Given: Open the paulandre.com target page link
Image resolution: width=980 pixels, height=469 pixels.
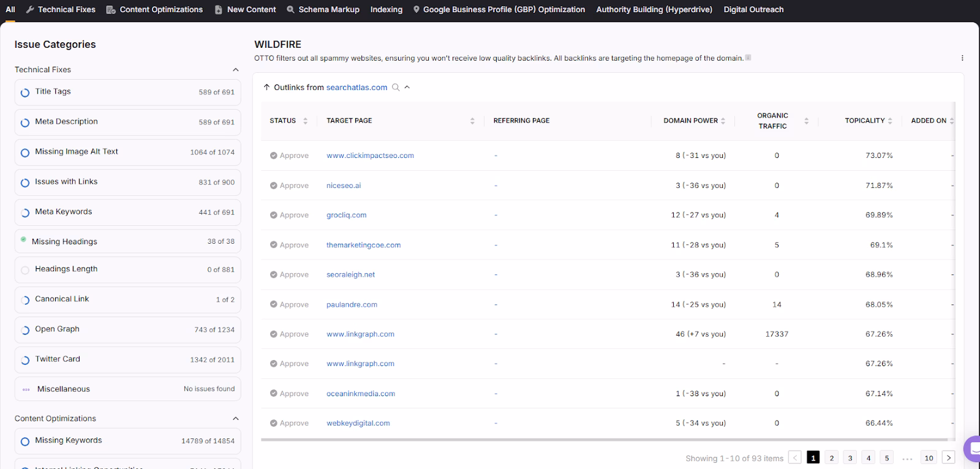Looking at the screenshot, I should (352, 304).
